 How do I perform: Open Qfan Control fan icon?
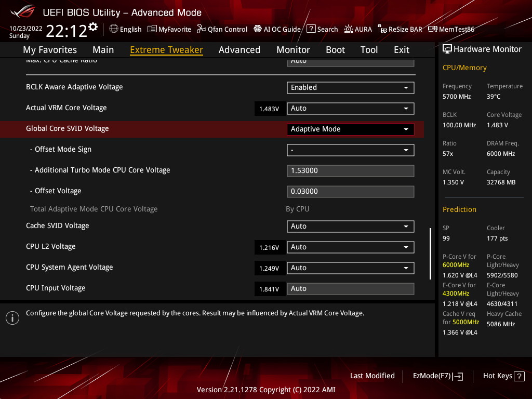click(202, 29)
